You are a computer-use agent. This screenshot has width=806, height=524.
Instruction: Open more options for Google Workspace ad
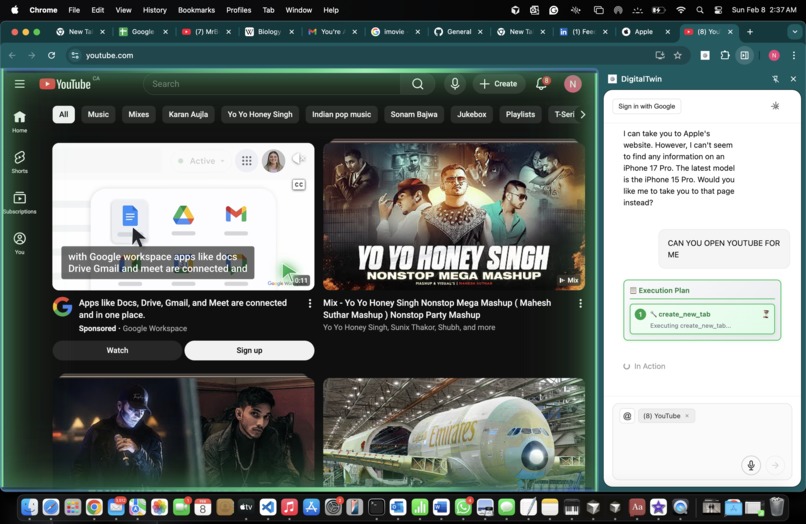point(309,303)
